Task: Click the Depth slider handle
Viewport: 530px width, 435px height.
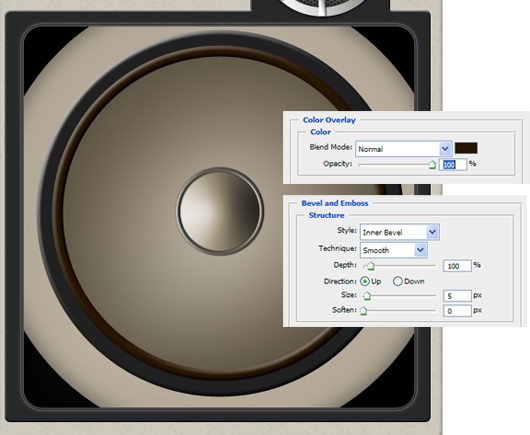Action: pyautogui.click(x=370, y=266)
